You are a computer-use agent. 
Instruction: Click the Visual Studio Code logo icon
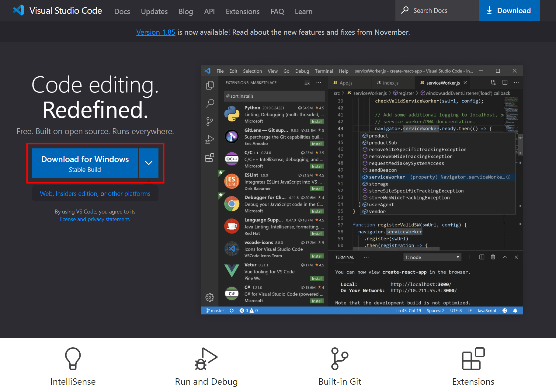19,10
